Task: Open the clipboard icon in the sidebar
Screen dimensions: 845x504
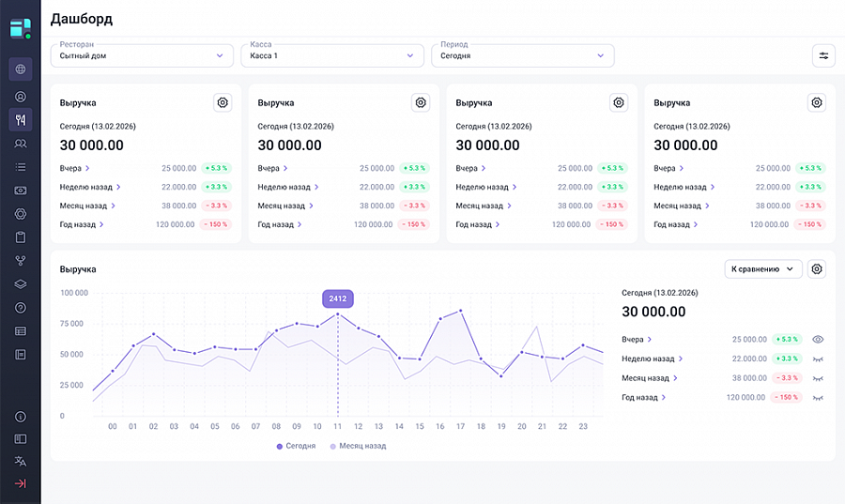Action: coord(21,237)
